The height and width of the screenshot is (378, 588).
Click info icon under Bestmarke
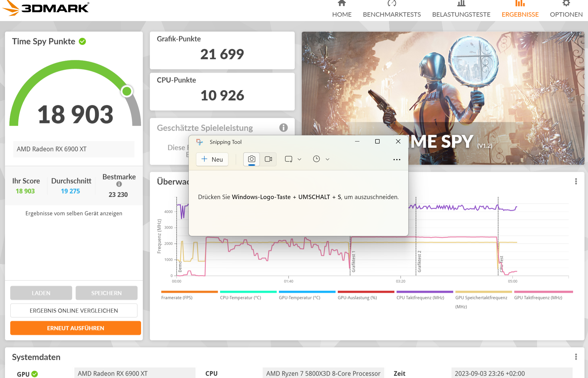coord(119,184)
